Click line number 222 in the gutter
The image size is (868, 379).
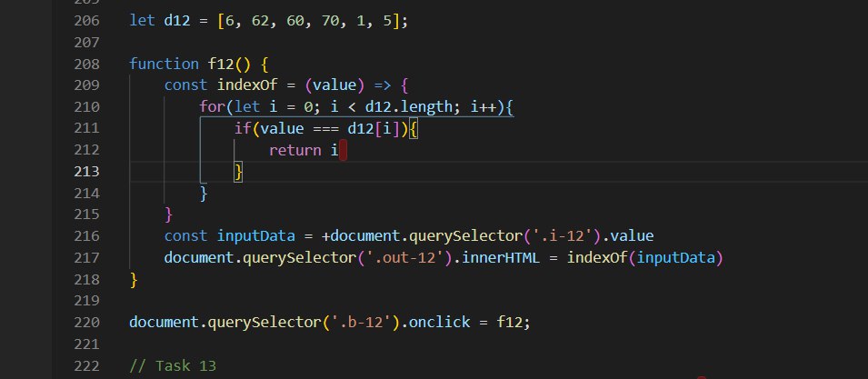click(86, 366)
